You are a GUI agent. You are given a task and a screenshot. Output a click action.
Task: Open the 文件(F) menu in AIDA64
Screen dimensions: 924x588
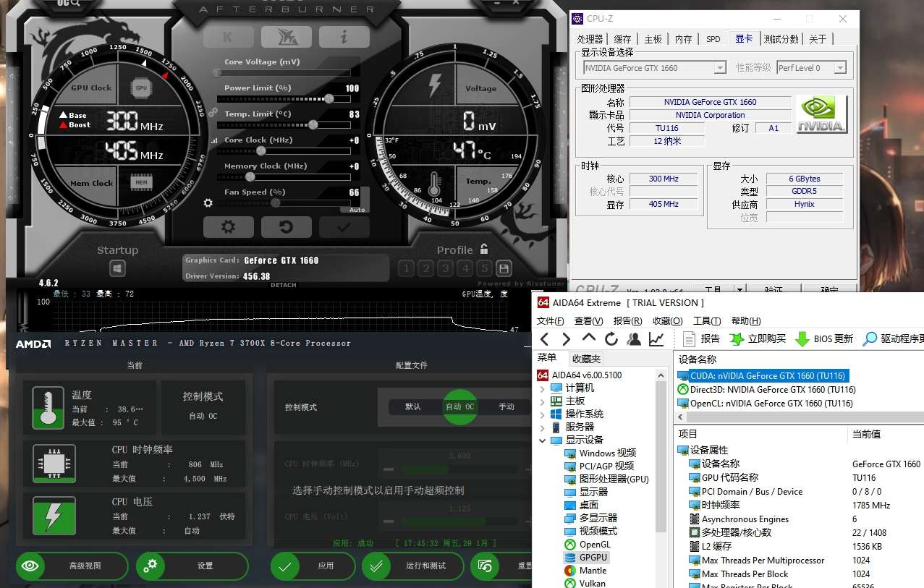(550, 321)
